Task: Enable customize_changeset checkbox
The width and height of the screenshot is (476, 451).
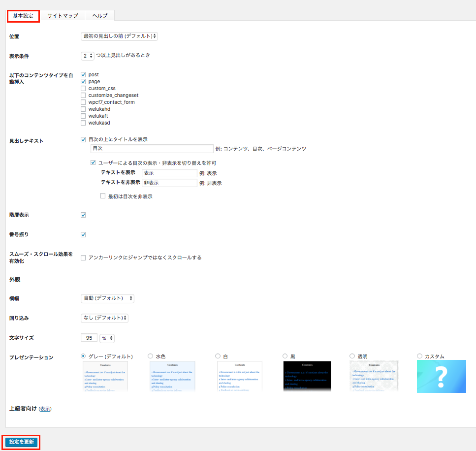Action: (83, 96)
